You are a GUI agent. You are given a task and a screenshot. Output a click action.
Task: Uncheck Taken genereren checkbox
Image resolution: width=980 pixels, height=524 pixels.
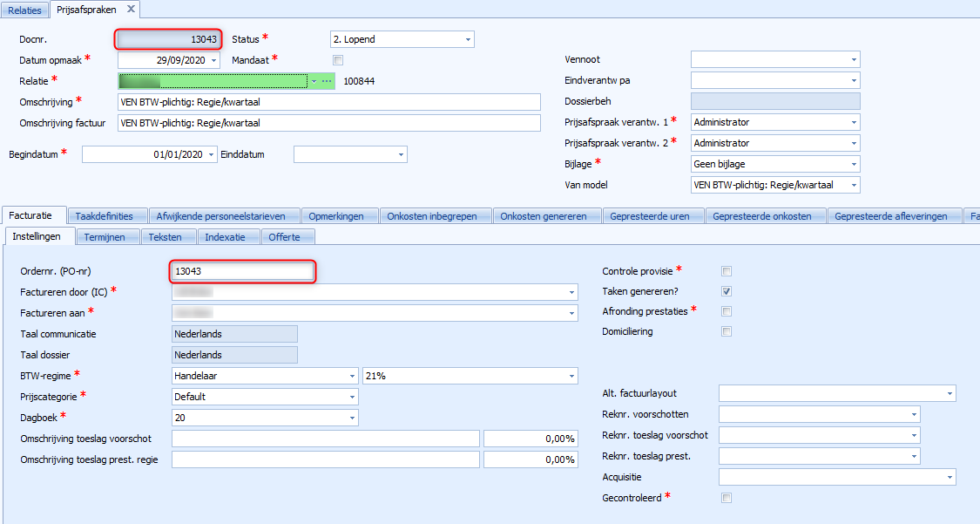tap(727, 291)
